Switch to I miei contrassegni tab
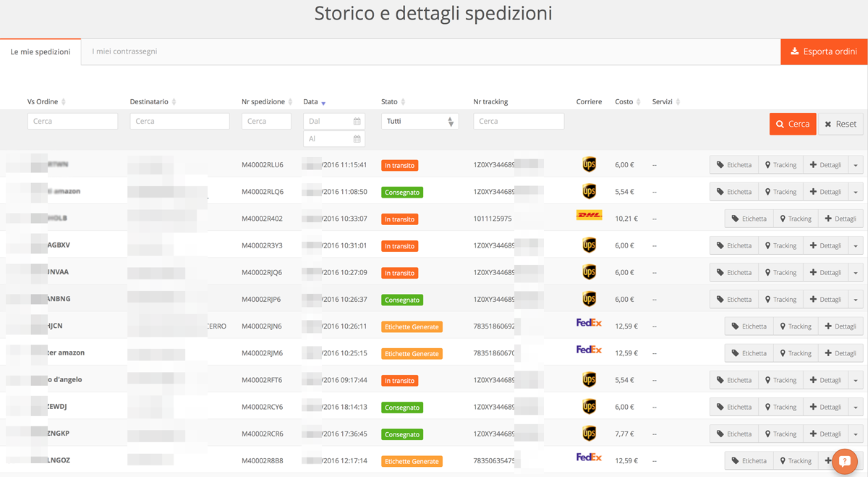 (x=124, y=51)
